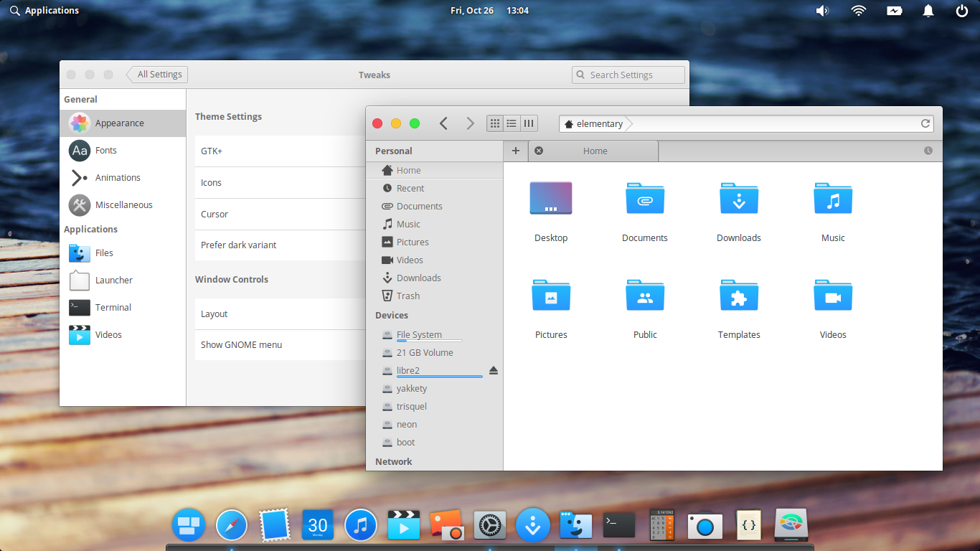Switch Files to list view mode
This screenshot has height=551, width=980.
point(512,123)
